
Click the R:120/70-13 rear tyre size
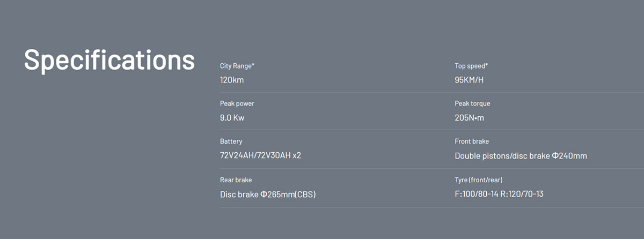coord(523,194)
